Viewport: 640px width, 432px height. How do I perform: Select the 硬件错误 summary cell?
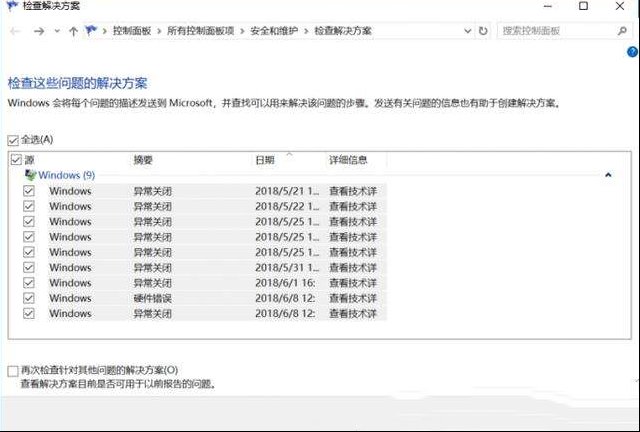click(x=152, y=298)
